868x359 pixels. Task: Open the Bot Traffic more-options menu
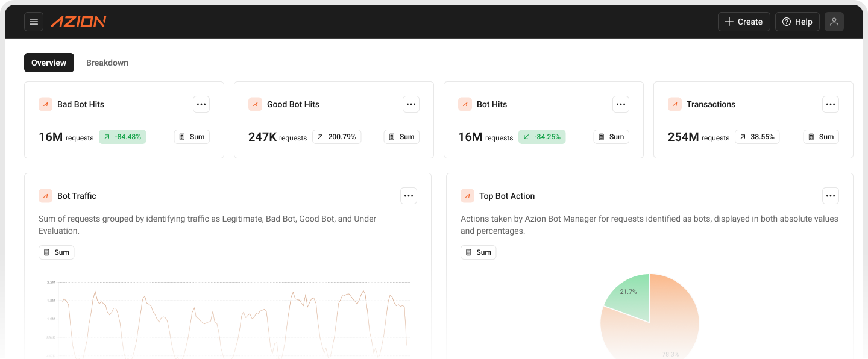pyautogui.click(x=409, y=196)
